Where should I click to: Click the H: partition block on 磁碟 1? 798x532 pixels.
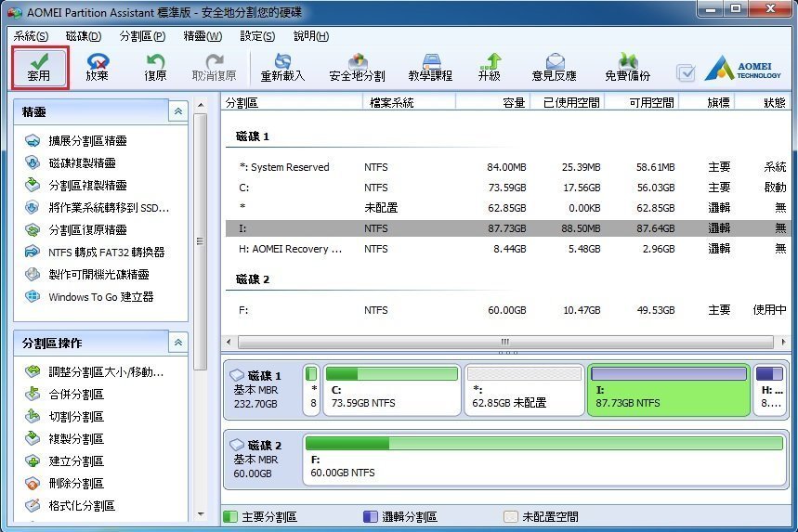770,390
